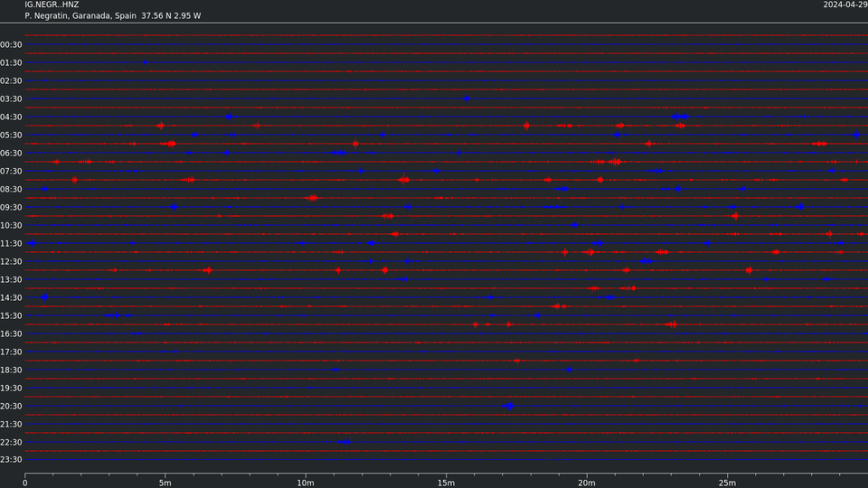Select the 07:30 time label
Screen dimensions: 868x488
(11, 172)
